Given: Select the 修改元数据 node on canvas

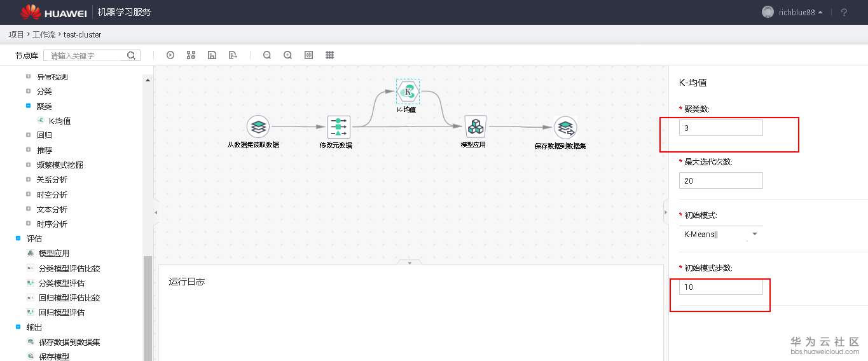Looking at the screenshot, I should tap(338, 127).
